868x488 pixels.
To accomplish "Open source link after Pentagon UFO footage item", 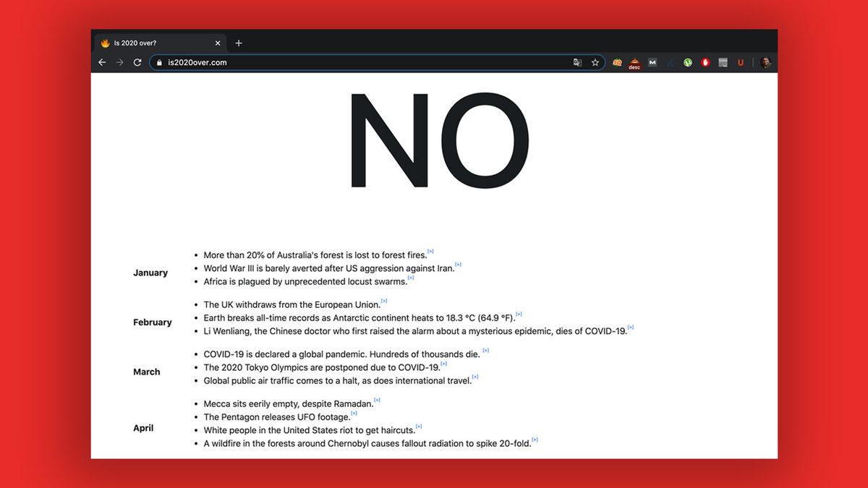I will point(354,414).
